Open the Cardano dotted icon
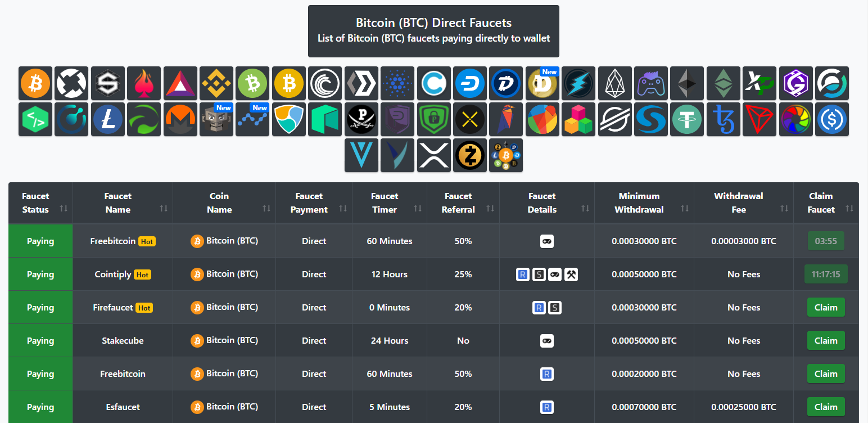Screen dimensions: 868x423 tap(397, 83)
